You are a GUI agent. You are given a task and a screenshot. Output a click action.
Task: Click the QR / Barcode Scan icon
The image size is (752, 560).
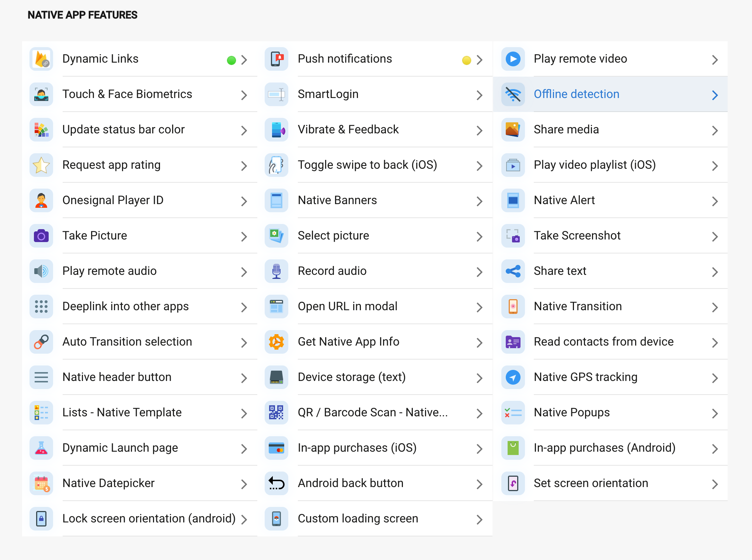click(276, 413)
